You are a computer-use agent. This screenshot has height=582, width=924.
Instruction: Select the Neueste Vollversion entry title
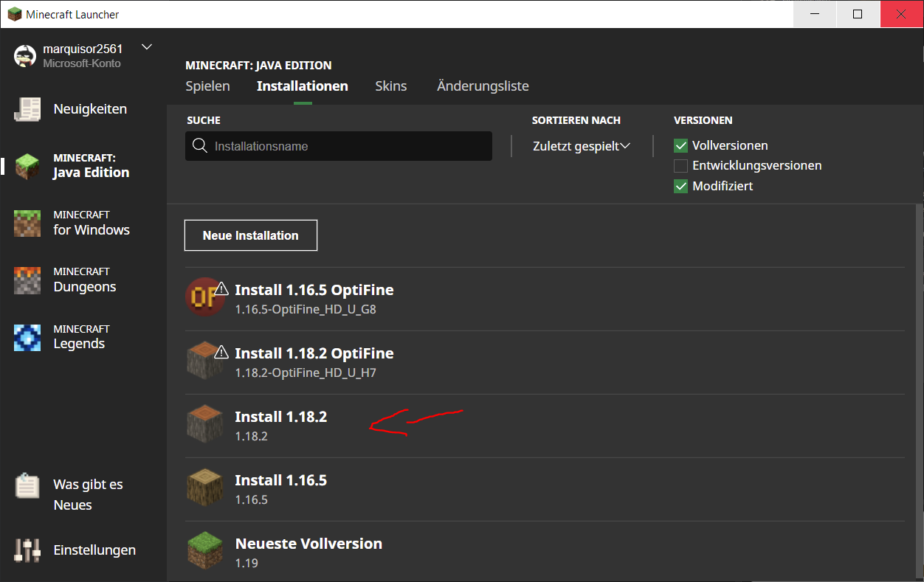pos(308,544)
